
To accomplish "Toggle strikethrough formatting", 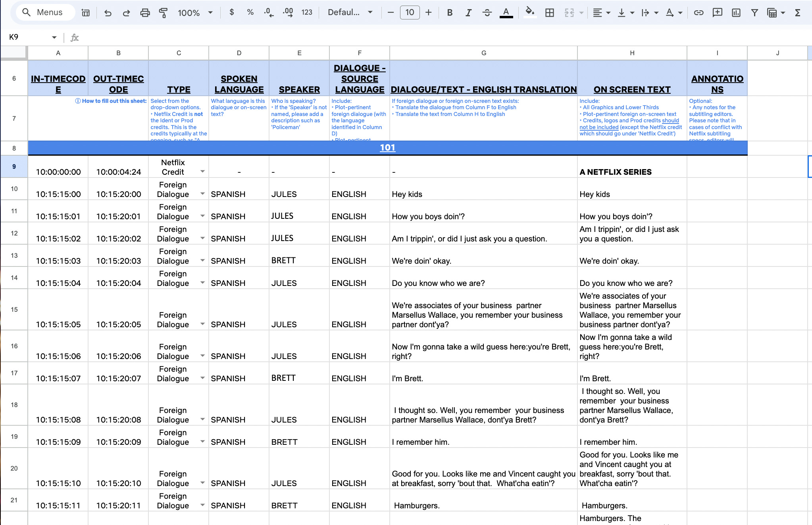I will 487,13.
